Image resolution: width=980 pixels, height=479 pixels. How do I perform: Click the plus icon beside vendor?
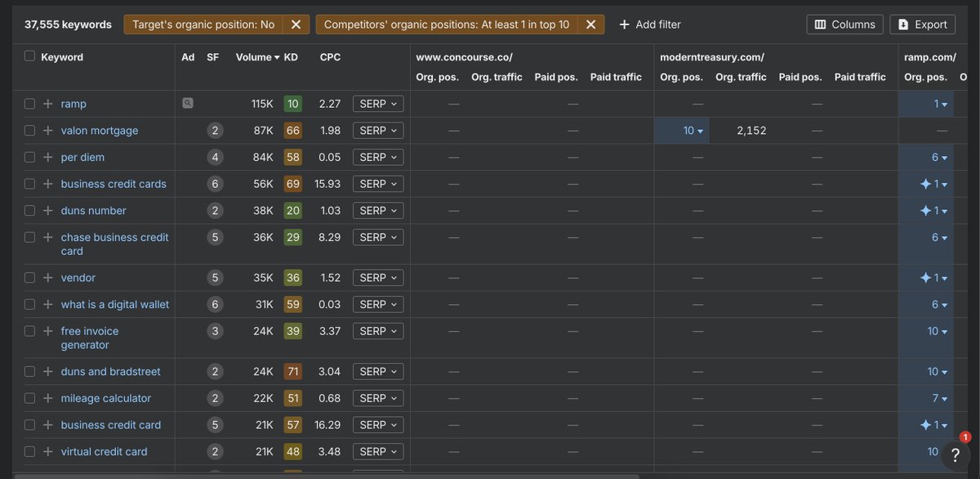pyautogui.click(x=48, y=278)
